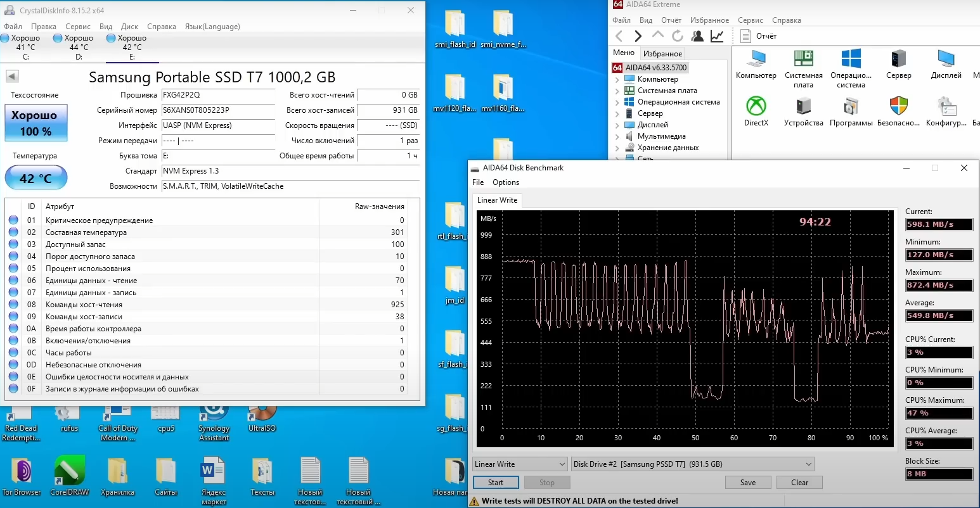This screenshot has height=508, width=980.
Task: Open Программы icon in AIDA64 pane
Action: pyautogui.click(x=851, y=111)
